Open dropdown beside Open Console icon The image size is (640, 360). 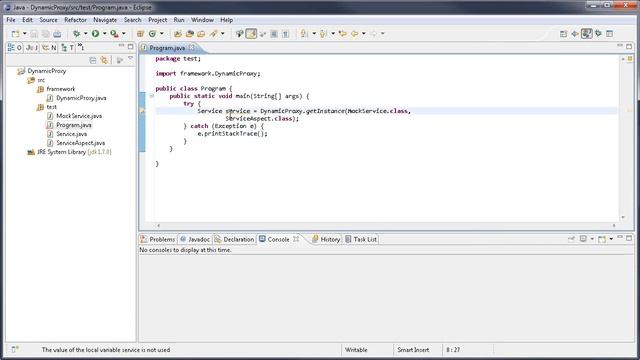pyautogui.click(x=611, y=239)
